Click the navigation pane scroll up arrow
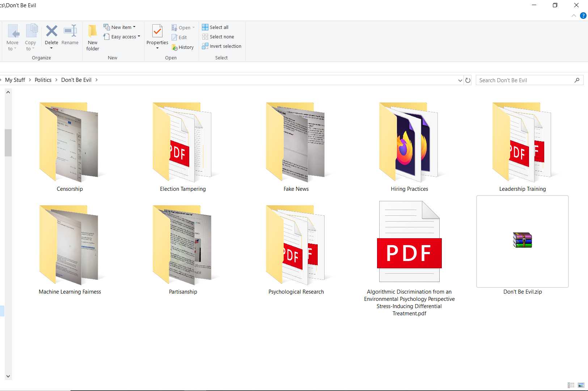The width and height of the screenshot is (588, 391). click(8, 92)
